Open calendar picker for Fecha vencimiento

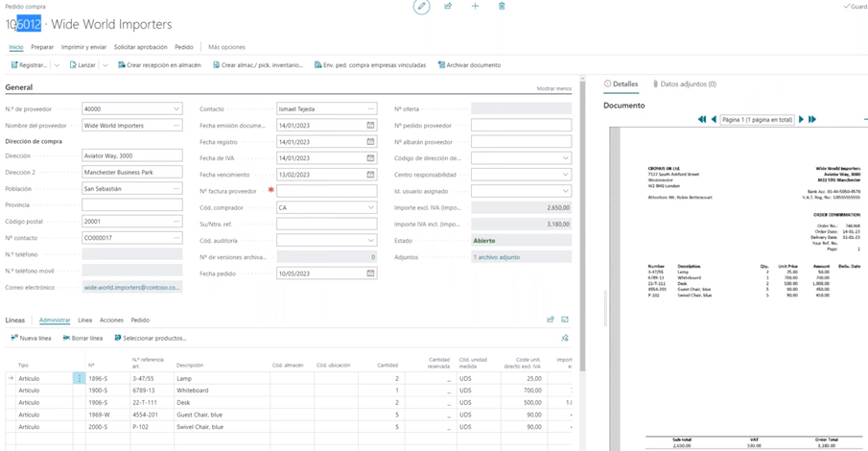[x=370, y=175]
